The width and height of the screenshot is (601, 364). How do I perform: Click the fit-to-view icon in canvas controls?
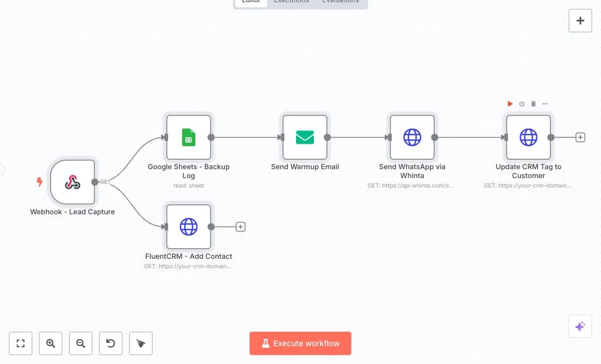tap(21, 343)
